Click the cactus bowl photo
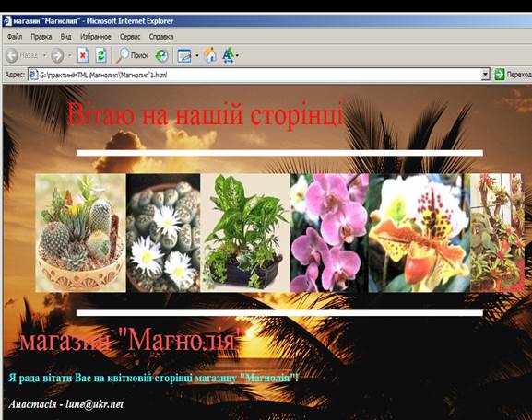 81,233
